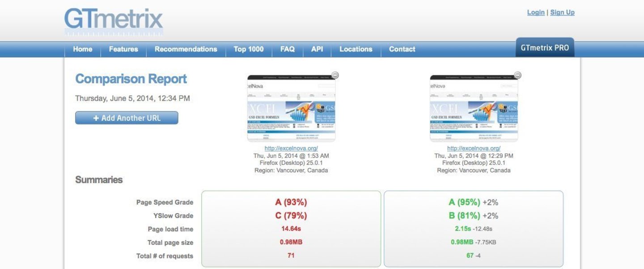Select the 'A (93%)' Page Speed grade
The height and width of the screenshot is (269, 644).
coord(291,202)
